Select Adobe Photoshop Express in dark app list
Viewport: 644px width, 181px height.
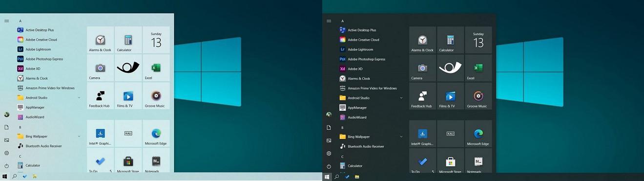click(371, 59)
